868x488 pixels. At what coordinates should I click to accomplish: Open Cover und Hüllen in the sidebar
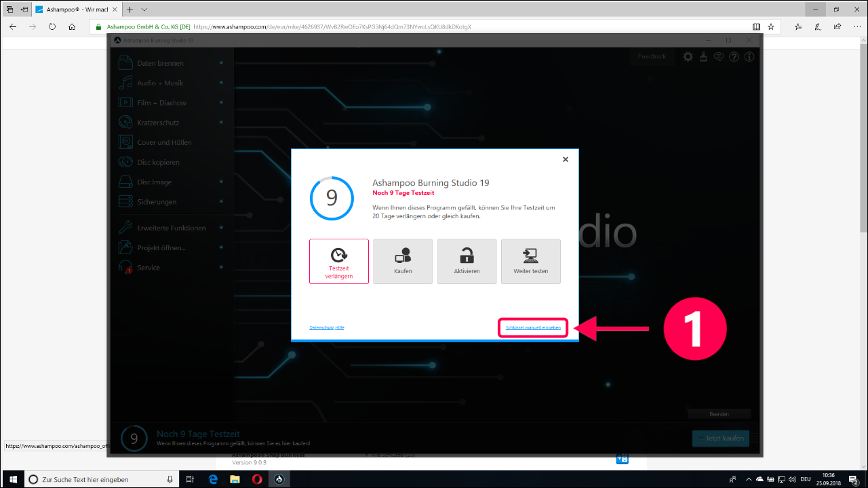171,142
